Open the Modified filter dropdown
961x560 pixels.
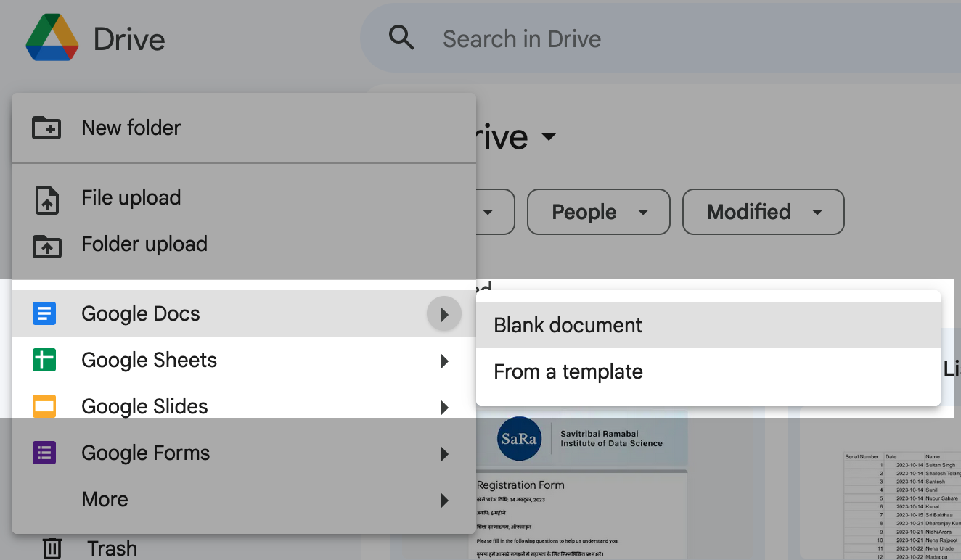click(763, 212)
